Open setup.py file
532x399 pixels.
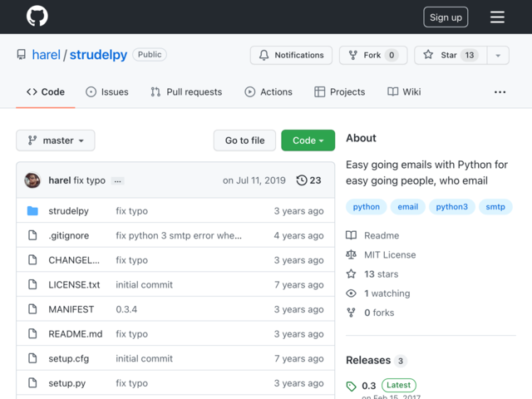(66, 383)
